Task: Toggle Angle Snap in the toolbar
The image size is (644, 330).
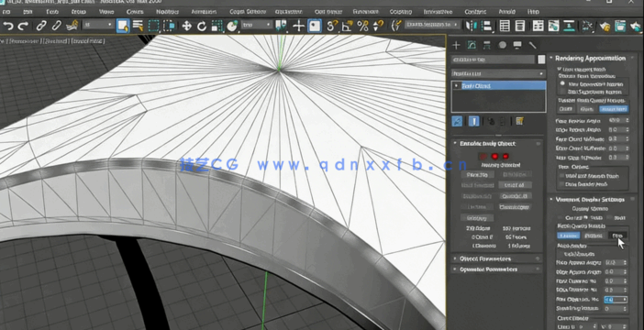Action: [347, 26]
